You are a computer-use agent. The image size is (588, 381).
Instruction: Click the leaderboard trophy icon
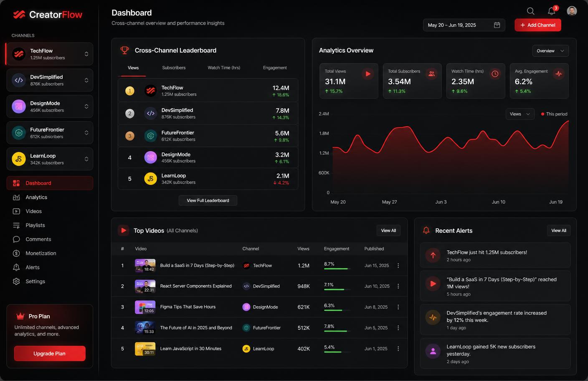(124, 51)
